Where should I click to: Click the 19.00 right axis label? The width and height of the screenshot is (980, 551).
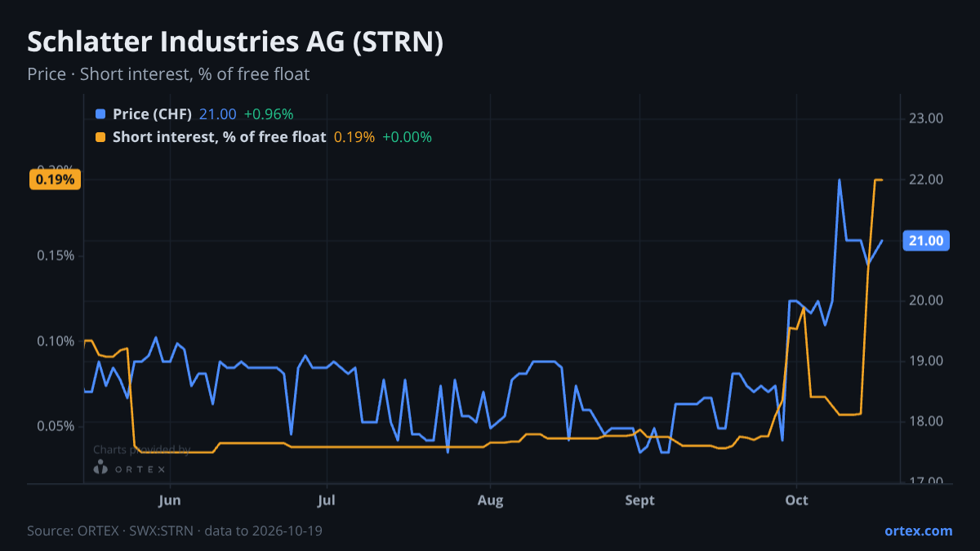pyautogui.click(x=925, y=361)
